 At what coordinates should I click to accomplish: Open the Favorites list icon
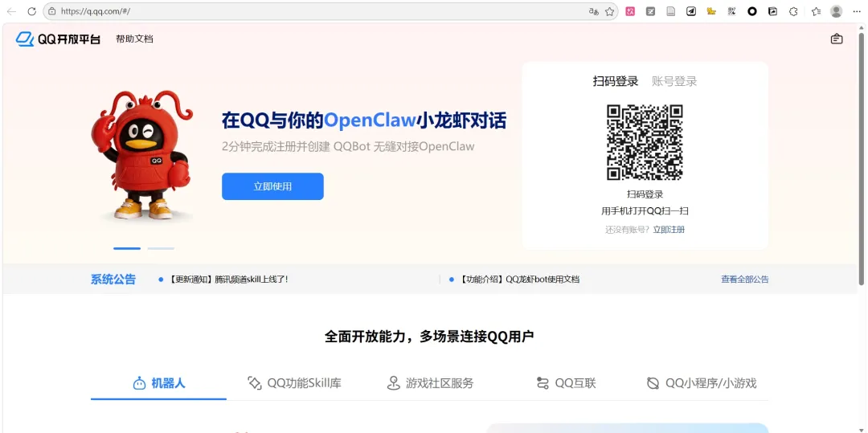point(816,11)
